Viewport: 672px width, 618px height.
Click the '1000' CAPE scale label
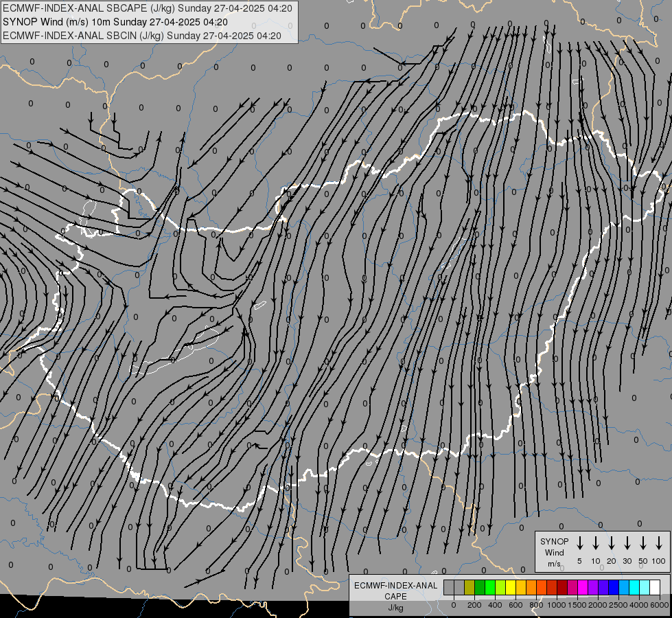click(557, 605)
